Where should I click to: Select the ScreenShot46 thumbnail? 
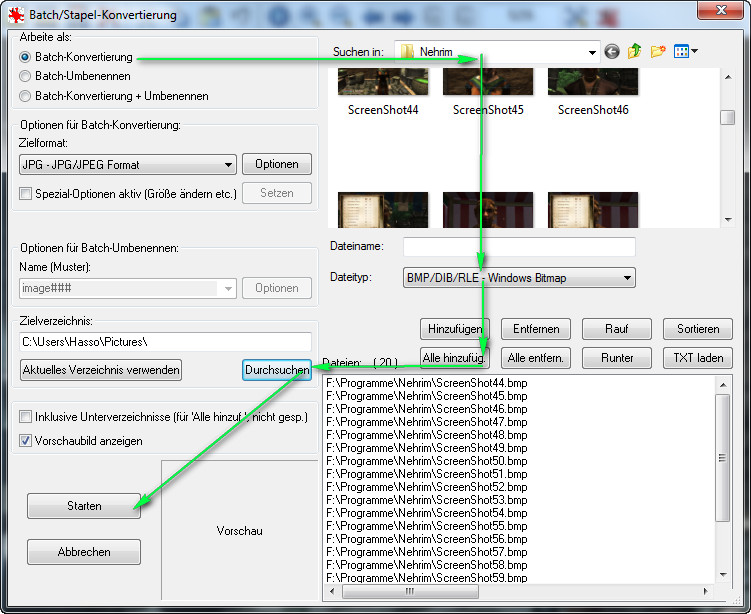point(593,92)
